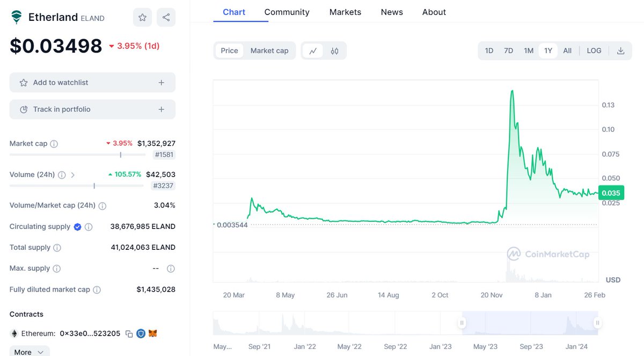
Task: Click info icon next to Volume (24h)
Action: tap(62, 175)
